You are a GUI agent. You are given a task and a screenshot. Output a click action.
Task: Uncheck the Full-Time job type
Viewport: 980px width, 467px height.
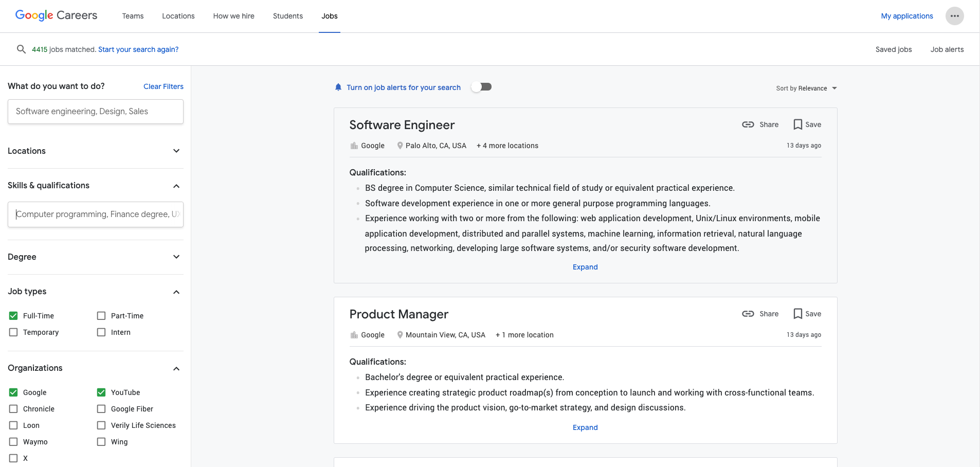[x=13, y=316]
